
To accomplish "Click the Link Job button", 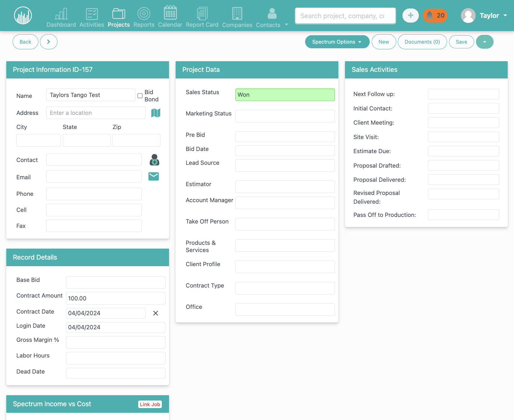I will click(150, 404).
